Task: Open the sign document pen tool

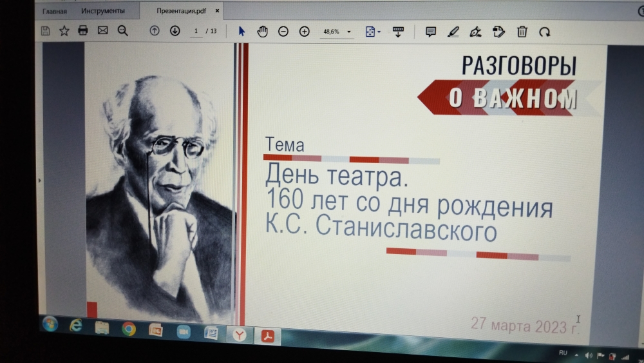Action: tap(475, 32)
